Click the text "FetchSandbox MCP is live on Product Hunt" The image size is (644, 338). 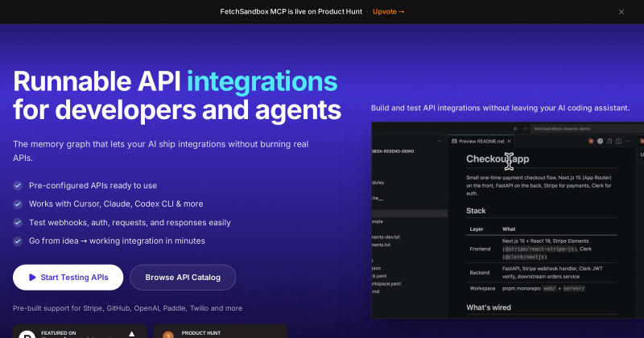[x=291, y=11]
